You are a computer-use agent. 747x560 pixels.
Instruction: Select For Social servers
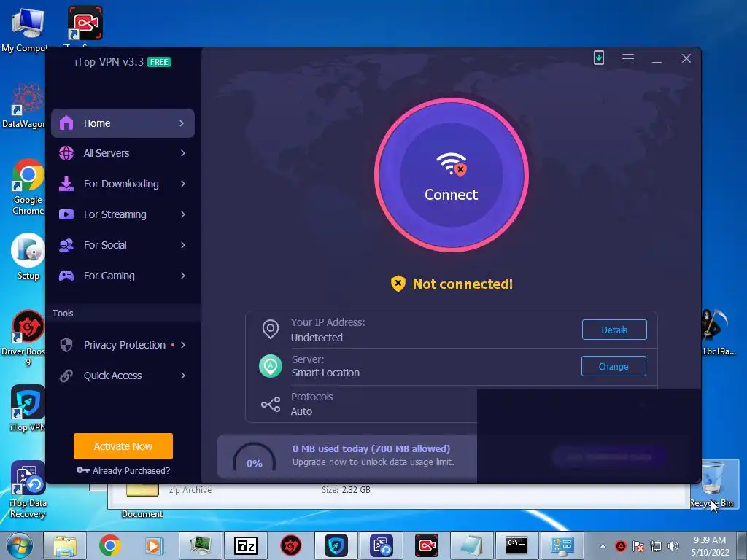(123, 245)
